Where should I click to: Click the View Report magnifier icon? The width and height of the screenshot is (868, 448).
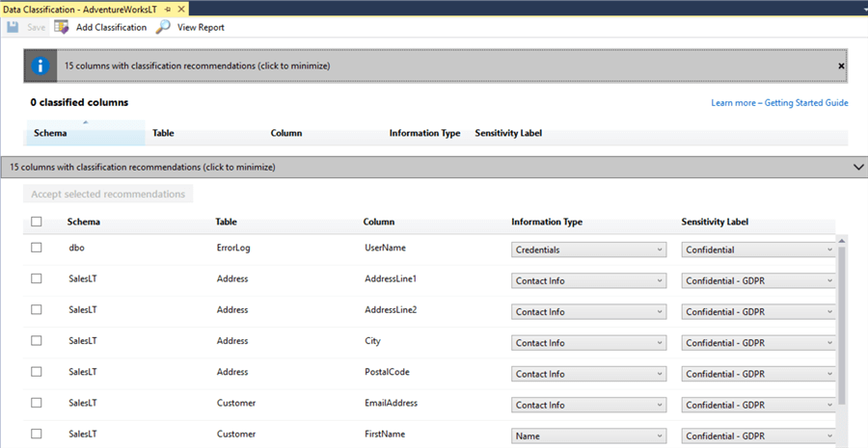coord(163,27)
